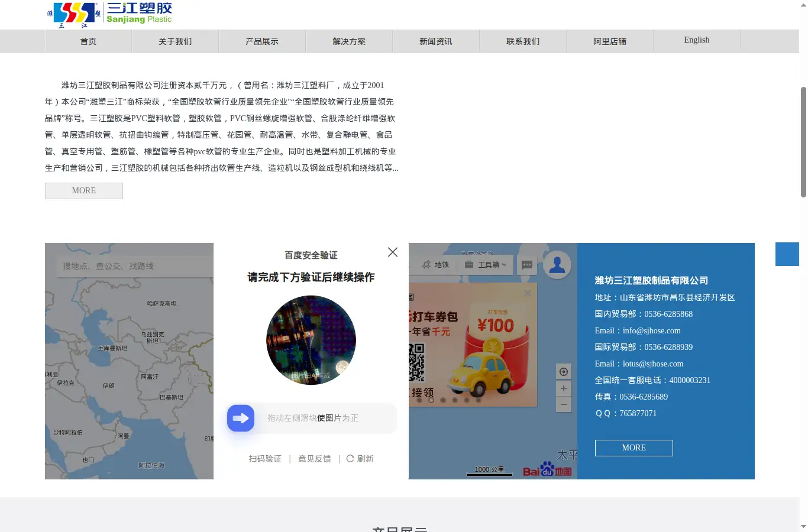Click the 1000 公里 map scale

489,471
